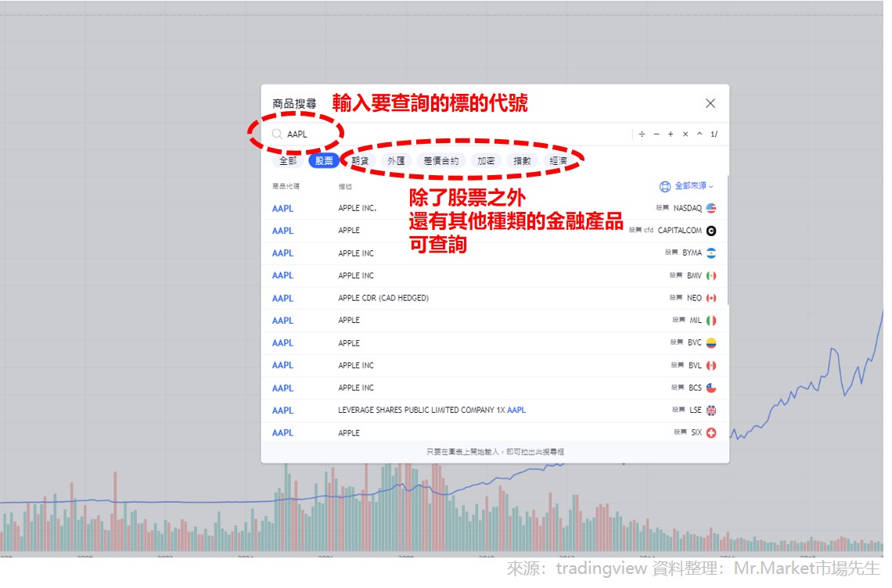Click the results list scrollbar

[728, 240]
